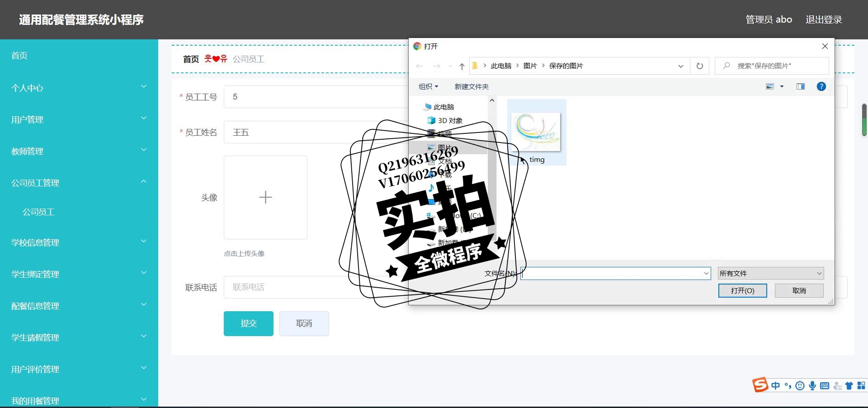This screenshot has height=408, width=868.
Task: Toggle the Sogou punctuation mode icon
Action: coord(788,386)
